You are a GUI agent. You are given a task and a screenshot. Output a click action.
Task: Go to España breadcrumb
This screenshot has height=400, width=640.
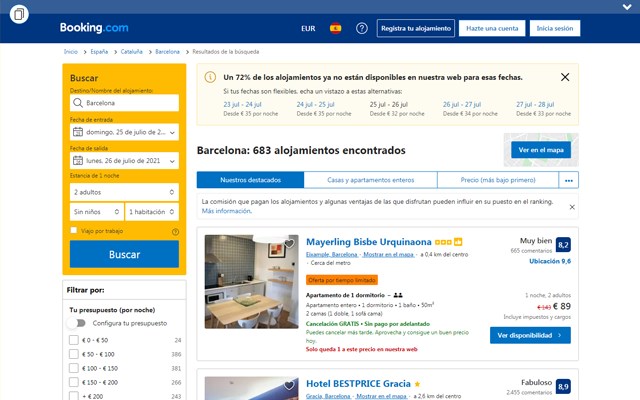(99, 52)
